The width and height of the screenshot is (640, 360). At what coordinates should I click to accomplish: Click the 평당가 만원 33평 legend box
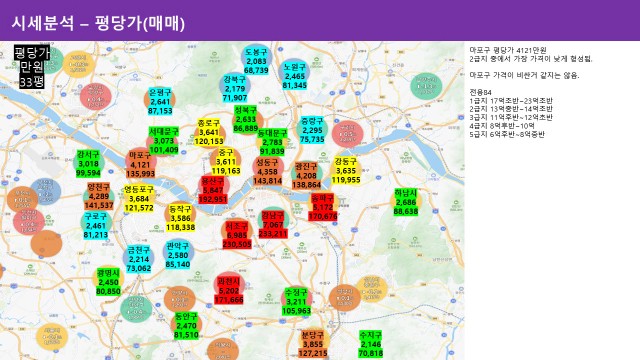32,67
